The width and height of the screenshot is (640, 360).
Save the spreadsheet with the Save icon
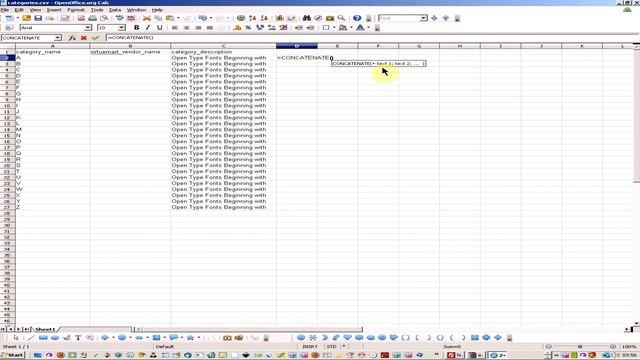coord(38,18)
